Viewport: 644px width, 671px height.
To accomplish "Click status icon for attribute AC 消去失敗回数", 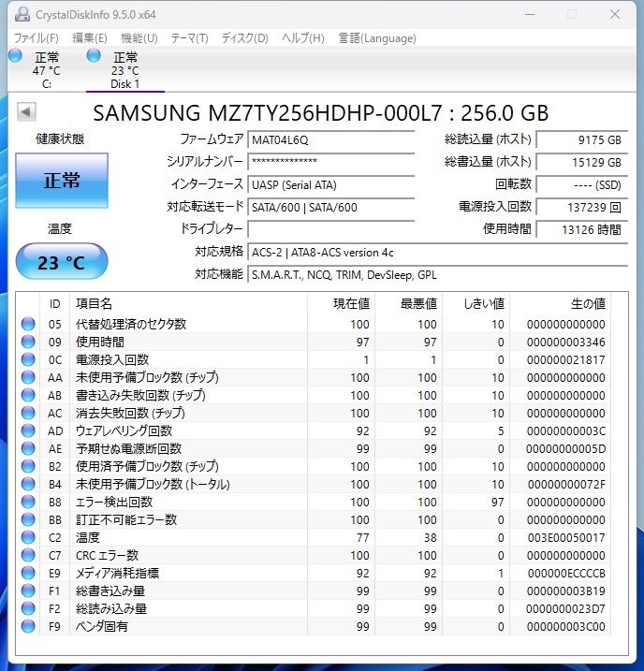I will point(28,413).
